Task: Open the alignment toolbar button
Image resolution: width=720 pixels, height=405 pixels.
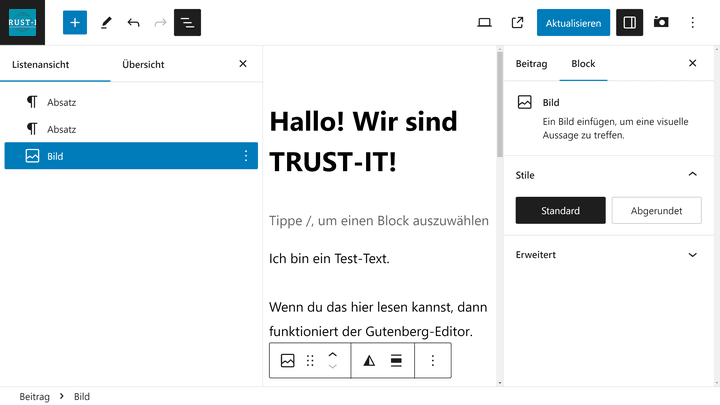Action: (396, 360)
